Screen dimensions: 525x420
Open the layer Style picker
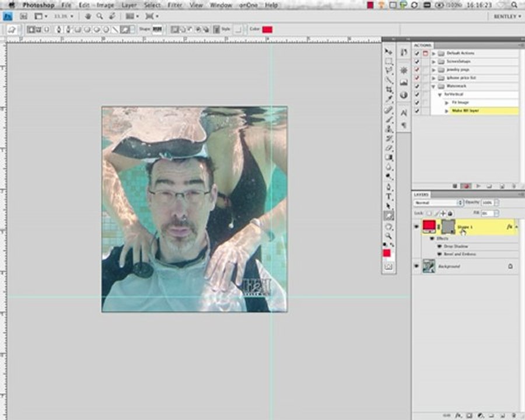(x=238, y=30)
